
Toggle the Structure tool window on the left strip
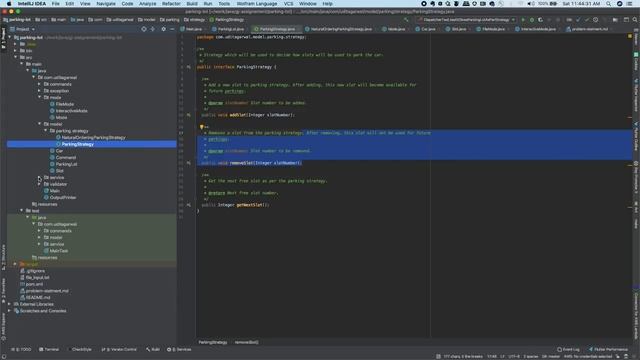pyautogui.click(x=4, y=257)
